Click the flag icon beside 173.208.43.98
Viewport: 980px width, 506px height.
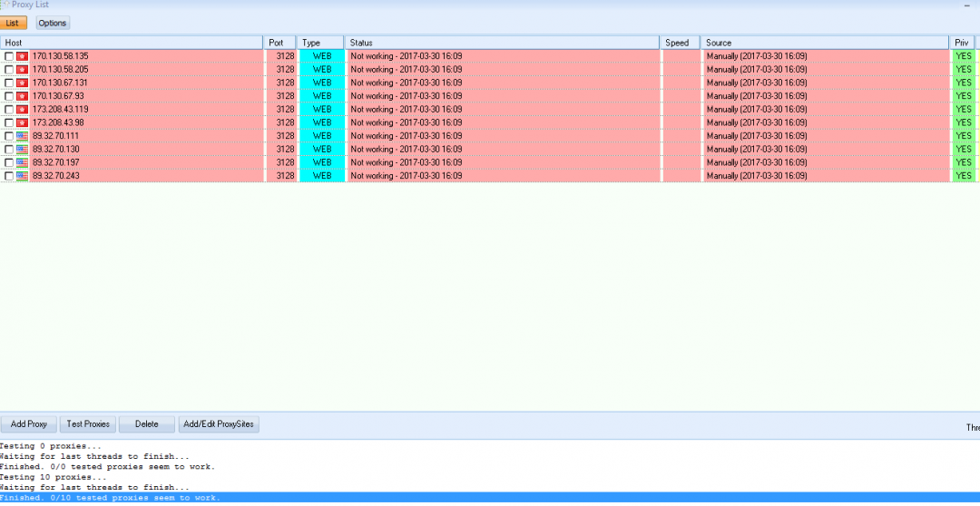(22, 122)
